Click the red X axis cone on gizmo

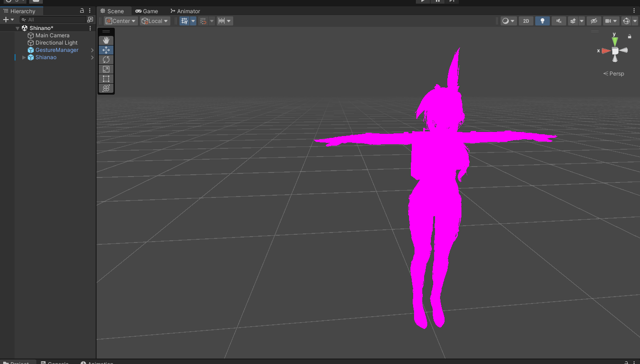605,51
